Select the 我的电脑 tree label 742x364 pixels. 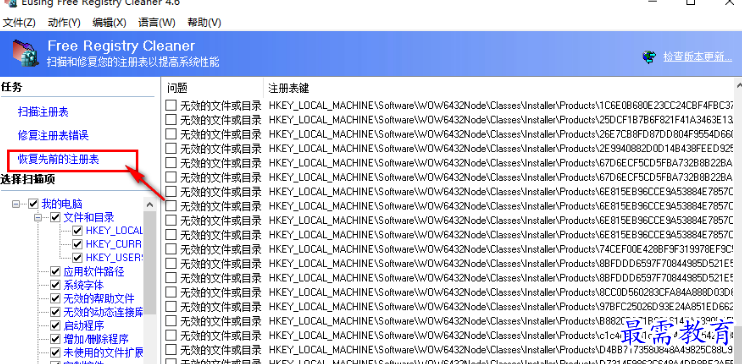click(62, 204)
